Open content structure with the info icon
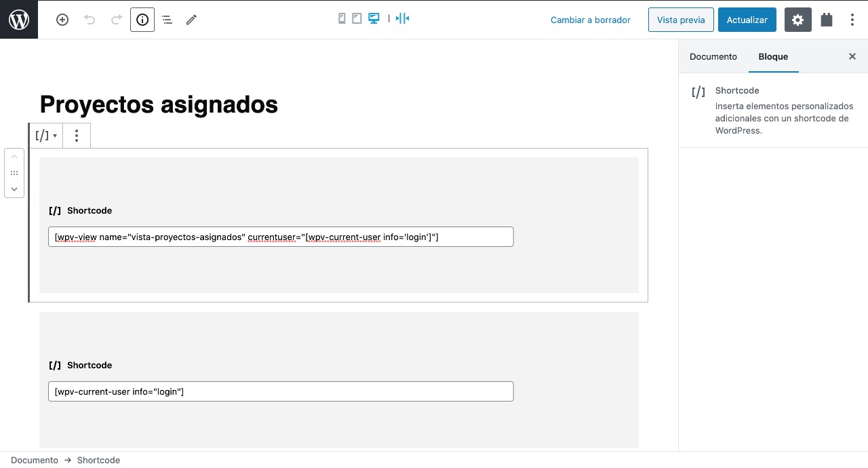868x468 pixels. [x=142, y=20]
